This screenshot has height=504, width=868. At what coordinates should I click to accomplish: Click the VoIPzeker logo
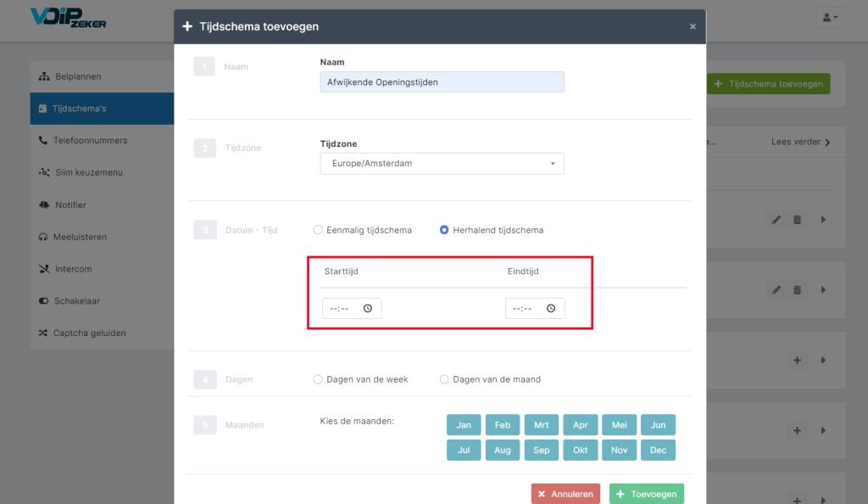click(68, 17)
